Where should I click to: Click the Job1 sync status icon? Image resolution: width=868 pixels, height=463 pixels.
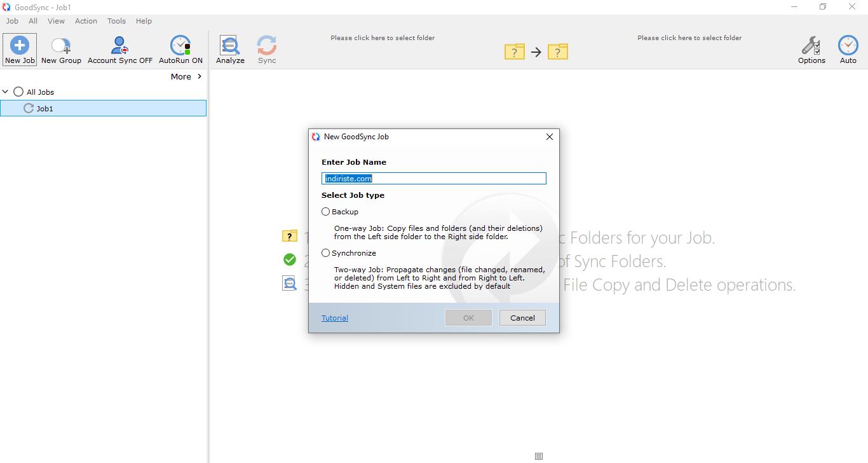click(28, 108)
